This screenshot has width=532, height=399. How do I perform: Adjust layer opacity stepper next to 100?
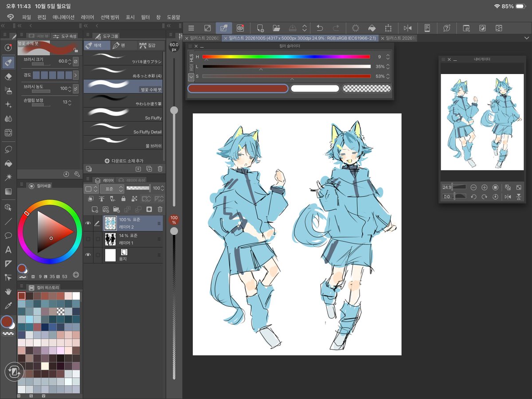162,188
